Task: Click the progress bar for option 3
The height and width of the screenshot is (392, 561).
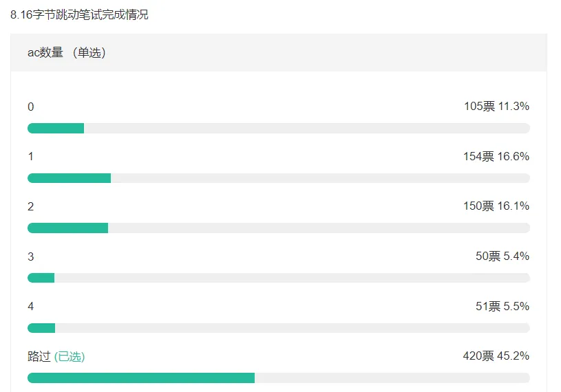Action: (x=279, y=278)
